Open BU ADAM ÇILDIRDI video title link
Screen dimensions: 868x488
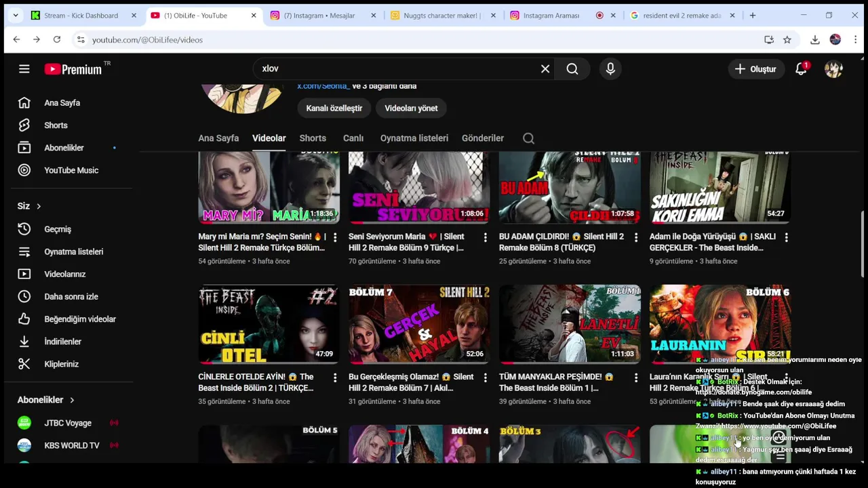561,242
